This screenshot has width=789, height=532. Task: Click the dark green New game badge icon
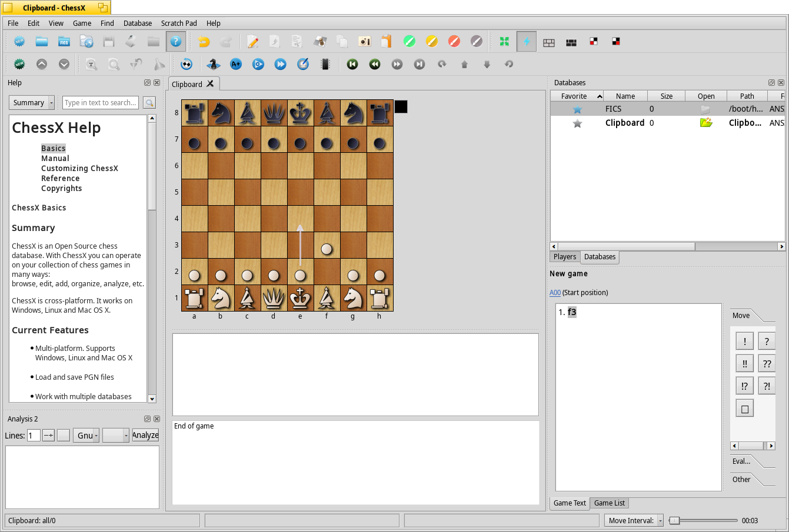coord(19,64)
